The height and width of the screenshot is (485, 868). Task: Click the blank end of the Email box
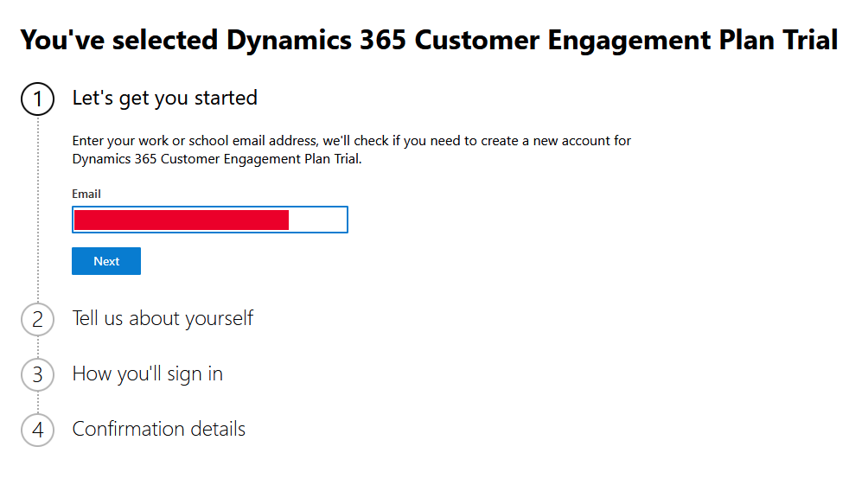318,220
